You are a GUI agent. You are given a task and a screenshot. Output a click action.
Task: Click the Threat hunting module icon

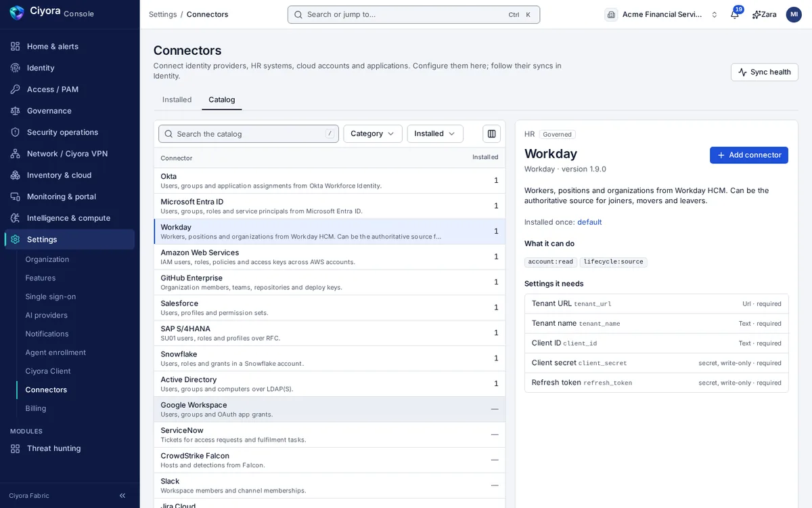[15, 448]
